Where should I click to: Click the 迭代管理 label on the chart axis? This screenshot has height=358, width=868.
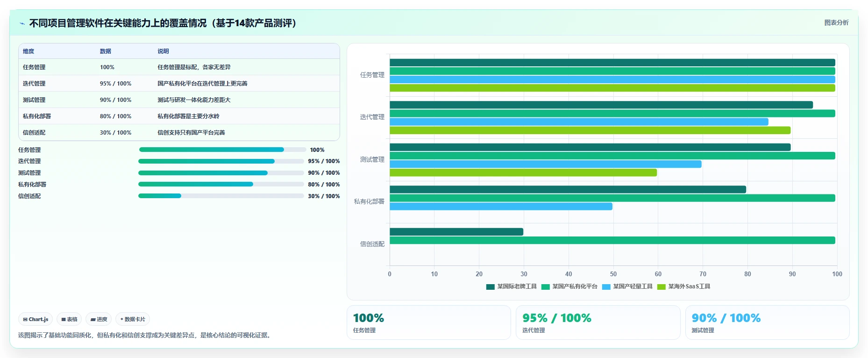[x=372, y=117]
